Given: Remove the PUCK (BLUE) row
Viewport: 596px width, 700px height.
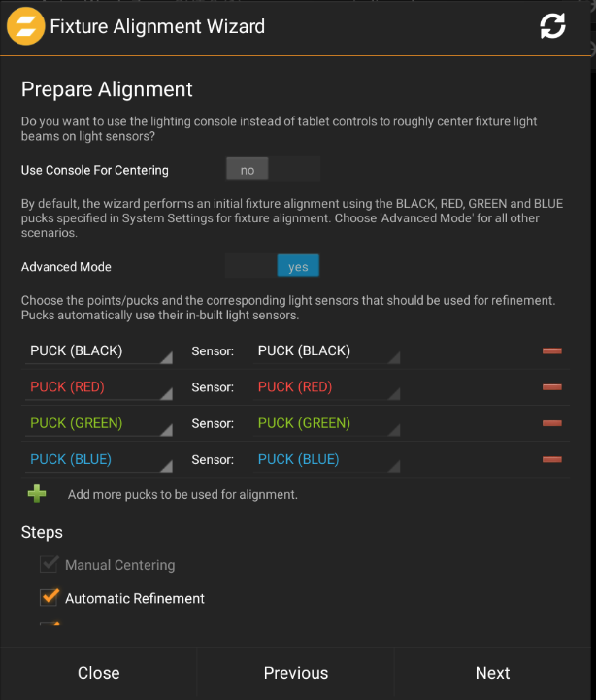Looking at the screenshot, I should point(552,459).
